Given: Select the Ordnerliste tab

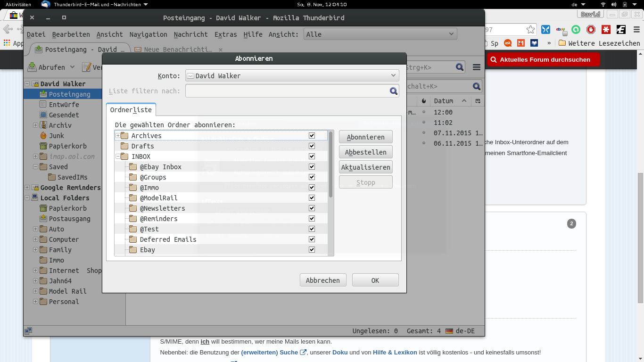Looking at the screenshot, I should click(x=131, y=110).
